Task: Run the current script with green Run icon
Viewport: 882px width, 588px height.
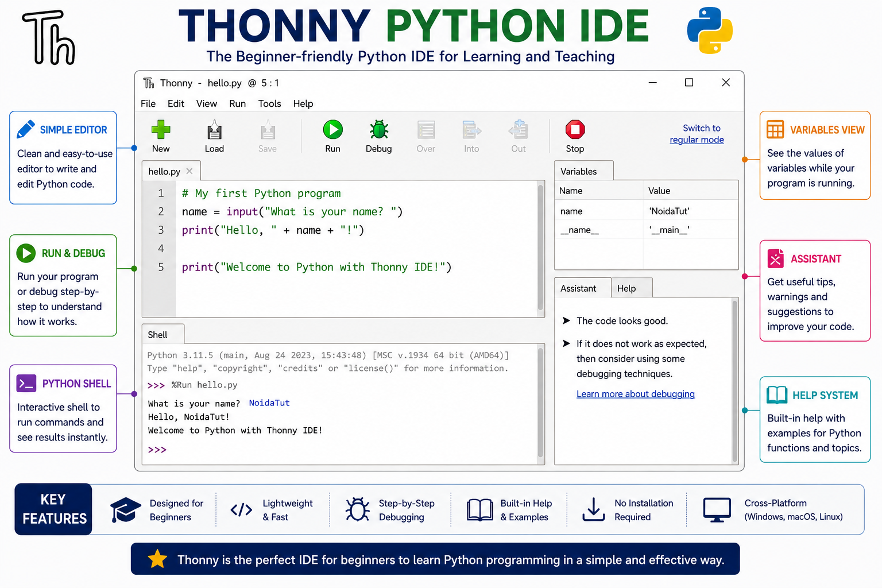Action: [332, 130]
